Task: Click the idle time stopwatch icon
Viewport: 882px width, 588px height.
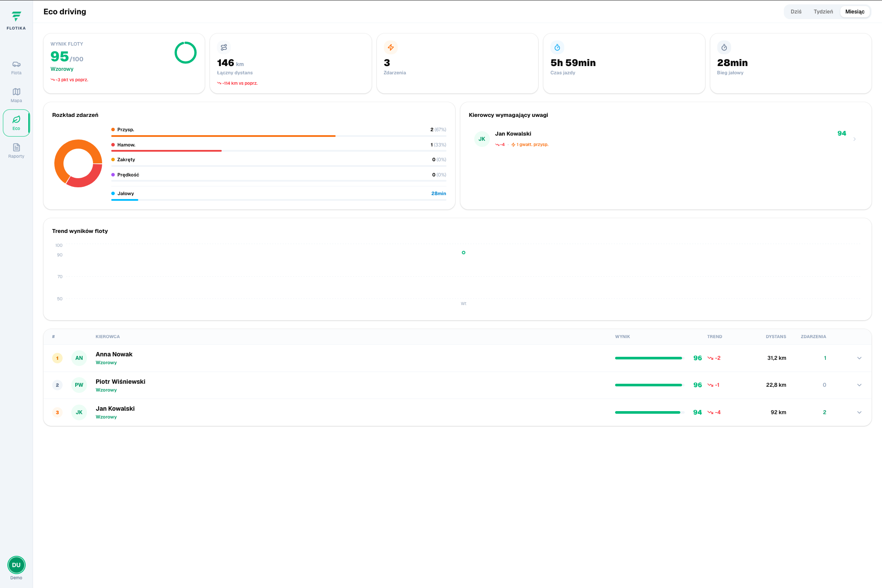Action: pos(724,47)
